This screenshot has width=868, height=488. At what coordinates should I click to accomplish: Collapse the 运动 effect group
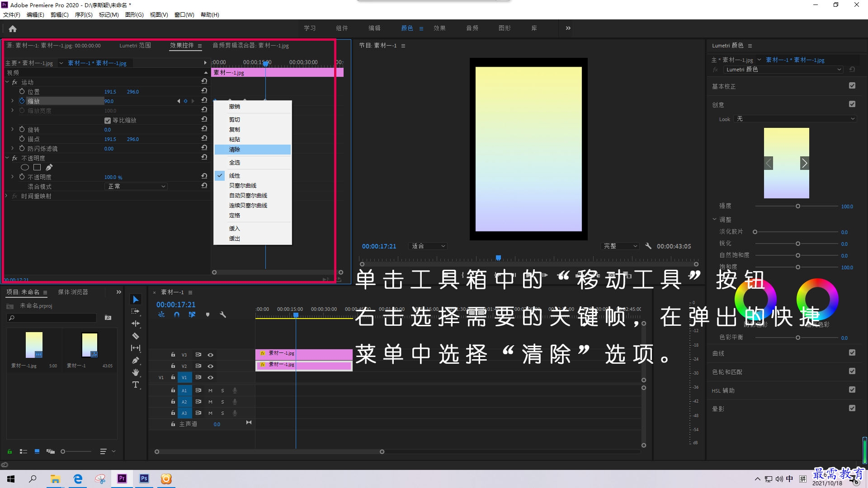(7, 82)
